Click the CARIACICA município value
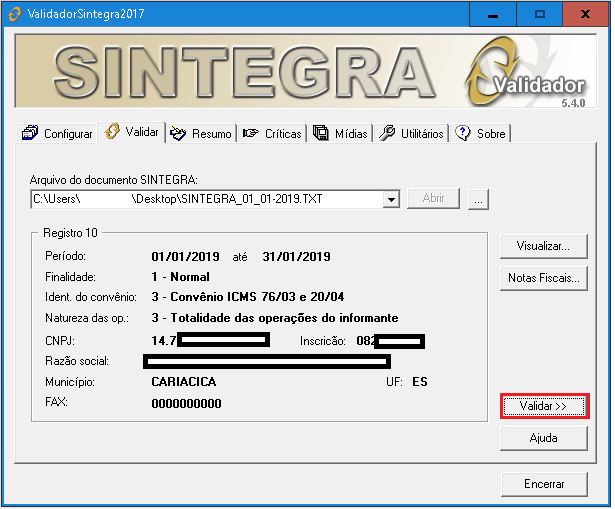Viewport: 615px width, 509px height. [185, 384]
